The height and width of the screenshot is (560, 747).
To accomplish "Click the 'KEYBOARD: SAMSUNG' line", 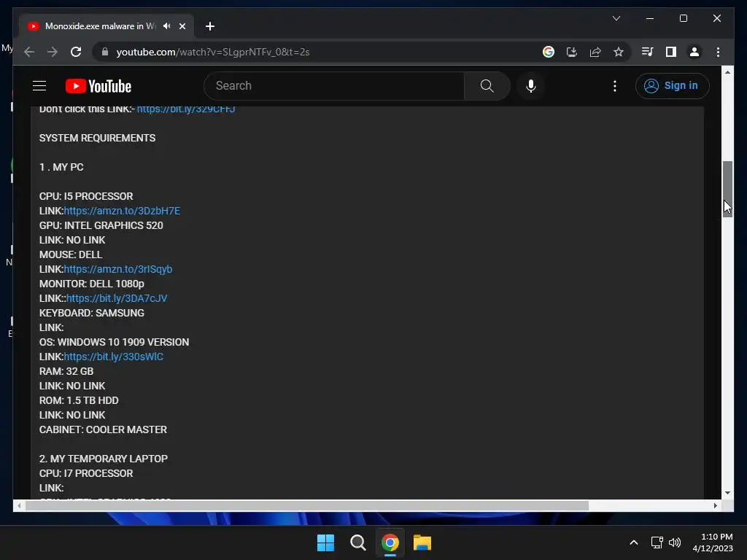I will pyautogui.click(x=91, y=313).
